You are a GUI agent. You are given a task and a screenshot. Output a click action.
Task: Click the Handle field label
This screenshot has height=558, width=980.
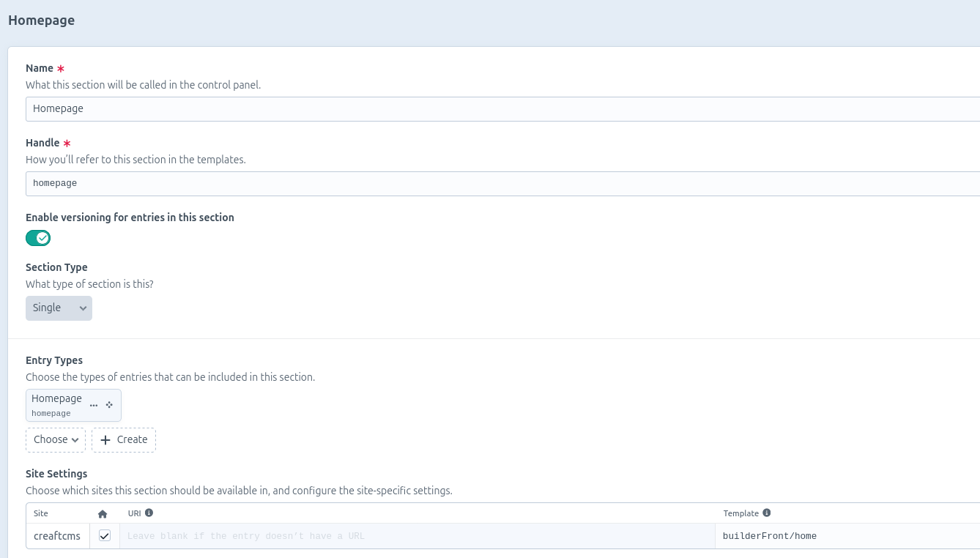[x=42, y=143]
